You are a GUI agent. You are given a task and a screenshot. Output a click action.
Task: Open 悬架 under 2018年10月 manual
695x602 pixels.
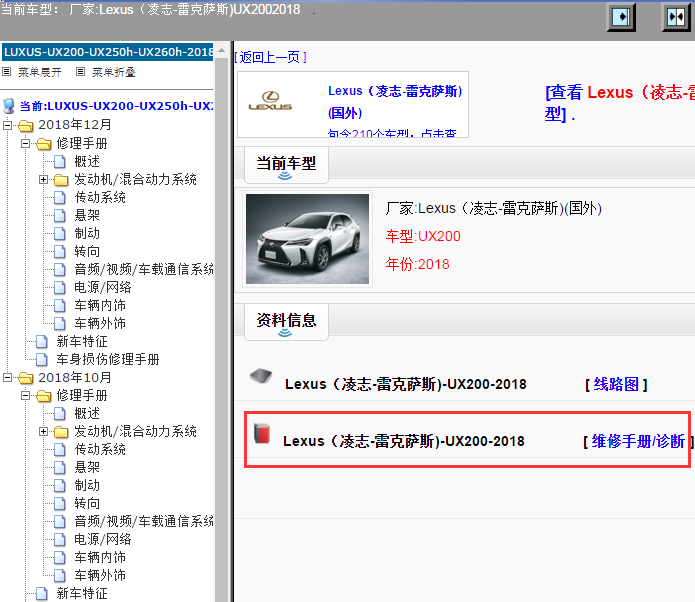(x=87, y=467)
